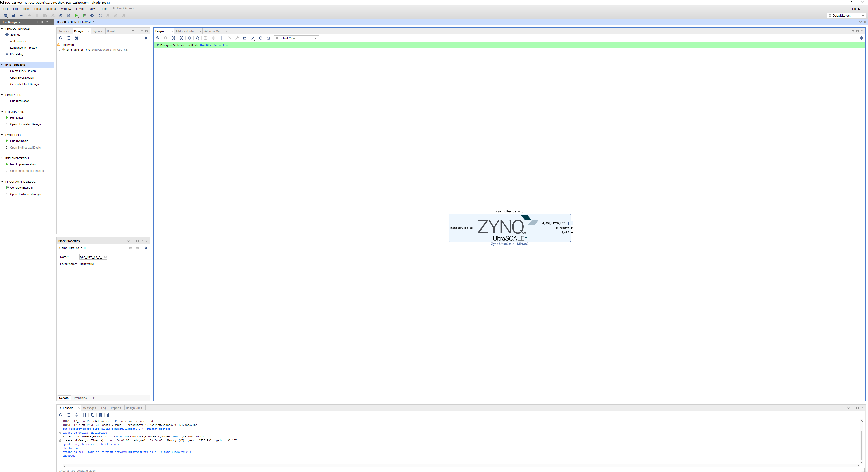Screen dimensions: 868x472
Task: Toggle the Validate Design icon
Action: (245, 38)
